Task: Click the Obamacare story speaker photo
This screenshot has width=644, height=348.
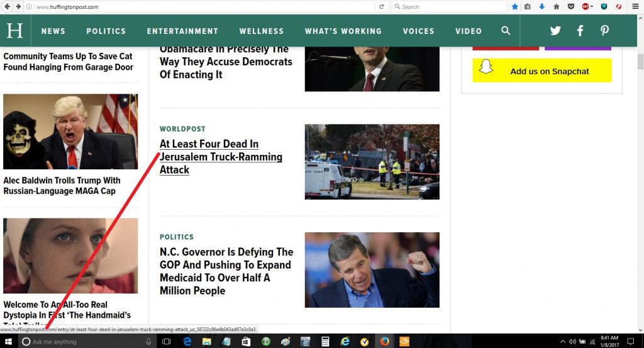Action: click(372, 69)
